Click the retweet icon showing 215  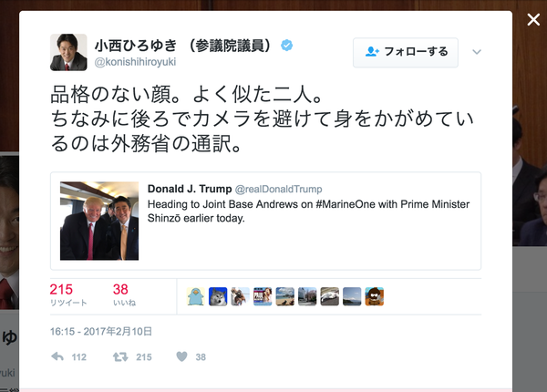click(x=120, y=356)
